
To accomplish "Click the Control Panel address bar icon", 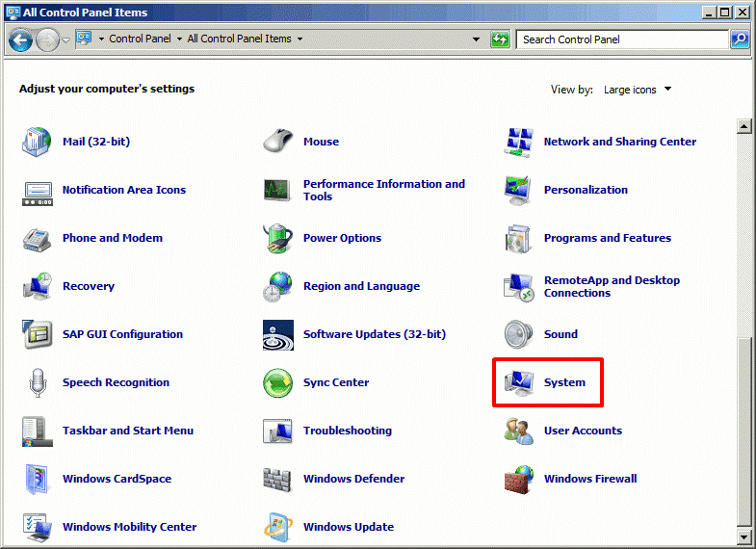I will click(85, 39).
